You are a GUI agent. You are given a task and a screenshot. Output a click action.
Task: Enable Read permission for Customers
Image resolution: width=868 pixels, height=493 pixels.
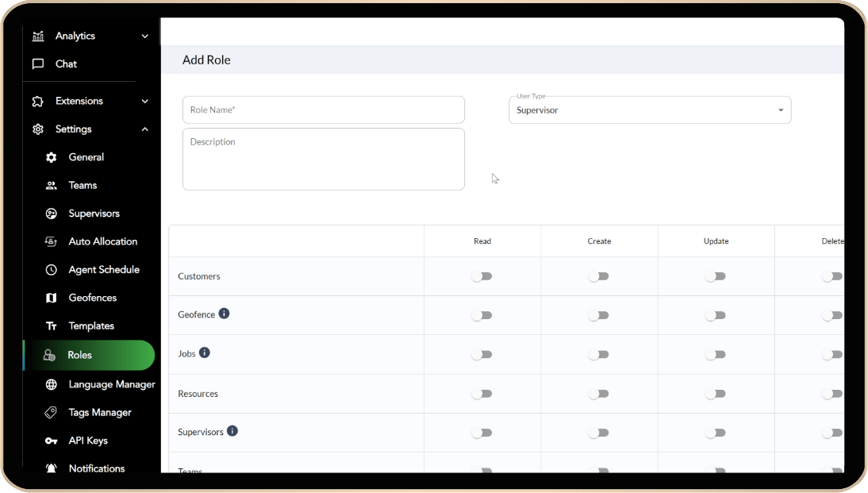482,276
